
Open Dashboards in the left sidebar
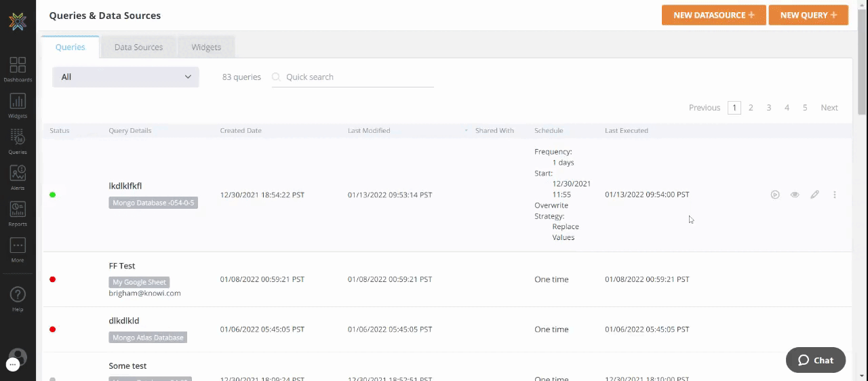pos(18,70)
